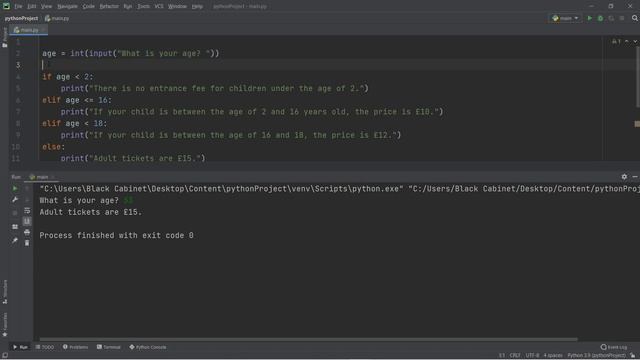Open the Favorites tool window from left stripe
Image resolution: width=640 pixels, height=360 pixels.
(x=4, y=324)
